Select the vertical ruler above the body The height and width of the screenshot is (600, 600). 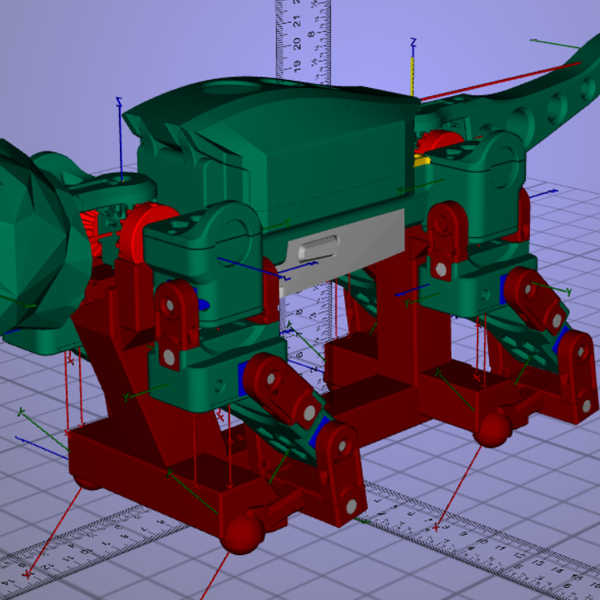tap(304, 40)
